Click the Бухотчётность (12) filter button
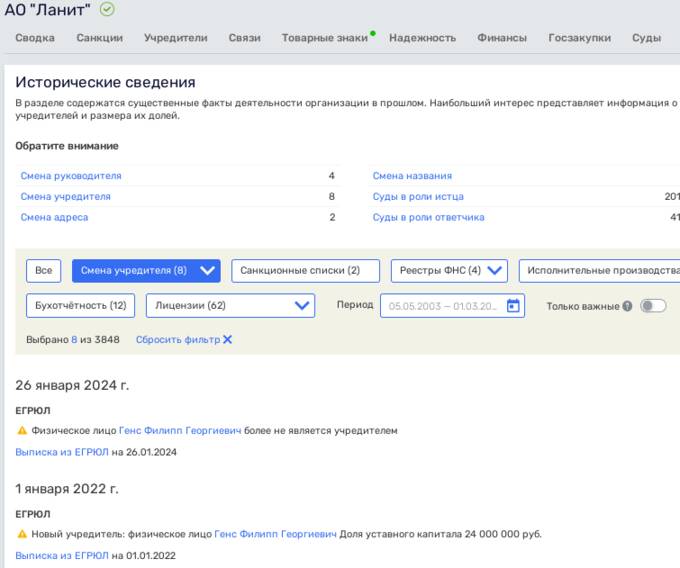680x568 pixels. (x=81, y=306)
